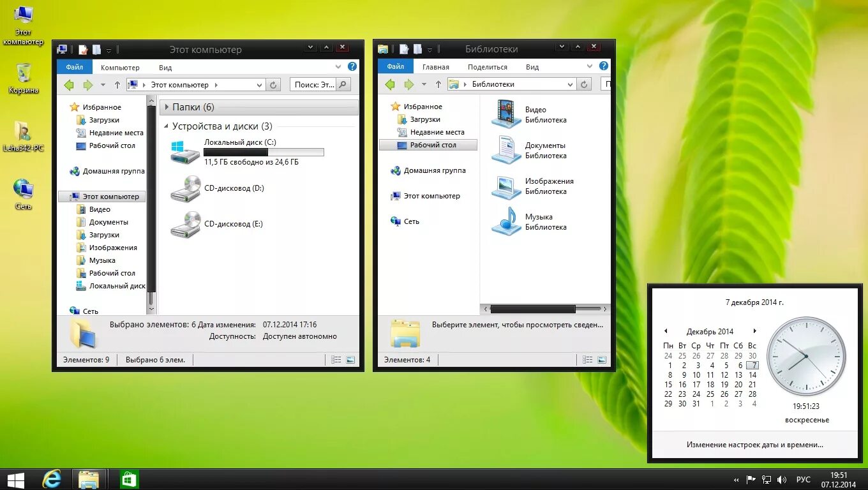Click Изменение настроек даты и времени link

coord(754,445)
